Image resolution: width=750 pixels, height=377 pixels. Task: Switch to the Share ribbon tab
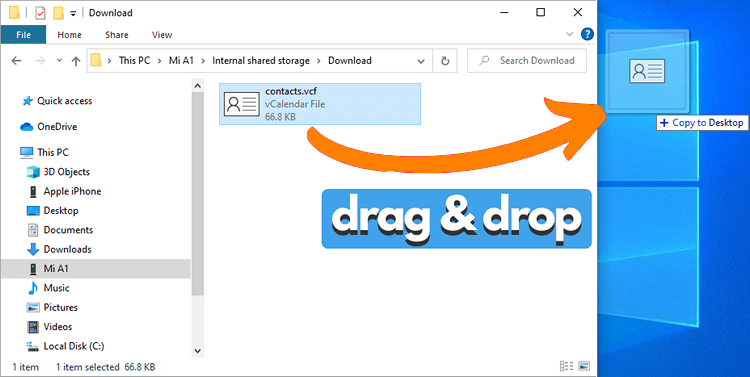(117, 34)
